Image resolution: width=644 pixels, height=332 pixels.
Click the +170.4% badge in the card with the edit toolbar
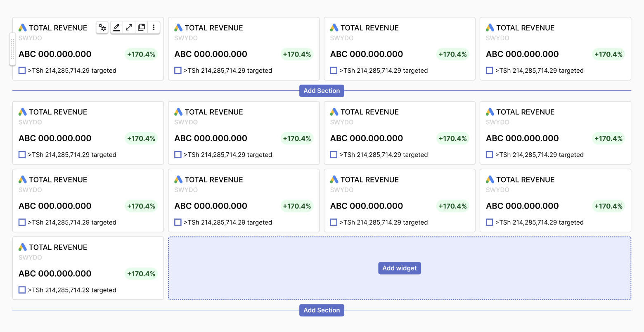click(x=141, y=54)
